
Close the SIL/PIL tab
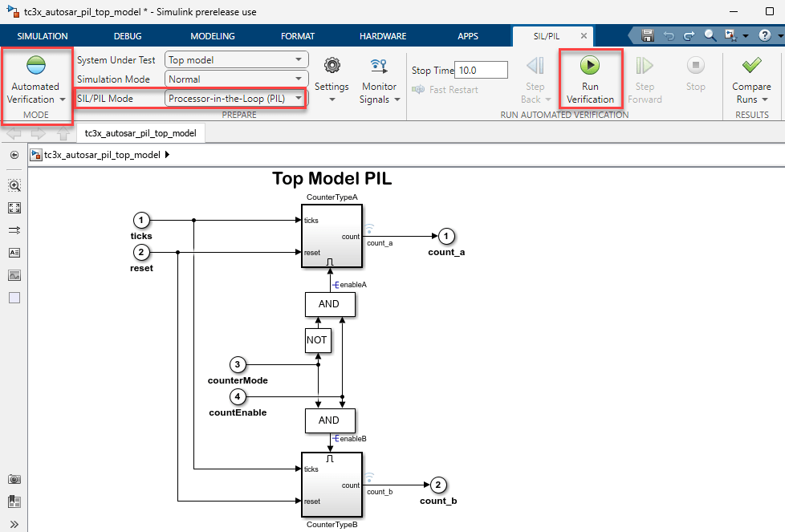coord(584,36)
